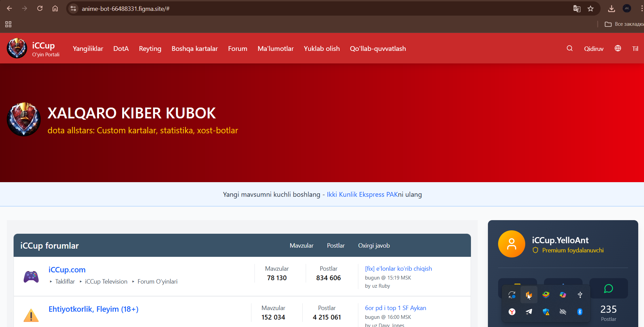Click the 'bugun @ 15:19 MSK' timestamp

(388, 278)
